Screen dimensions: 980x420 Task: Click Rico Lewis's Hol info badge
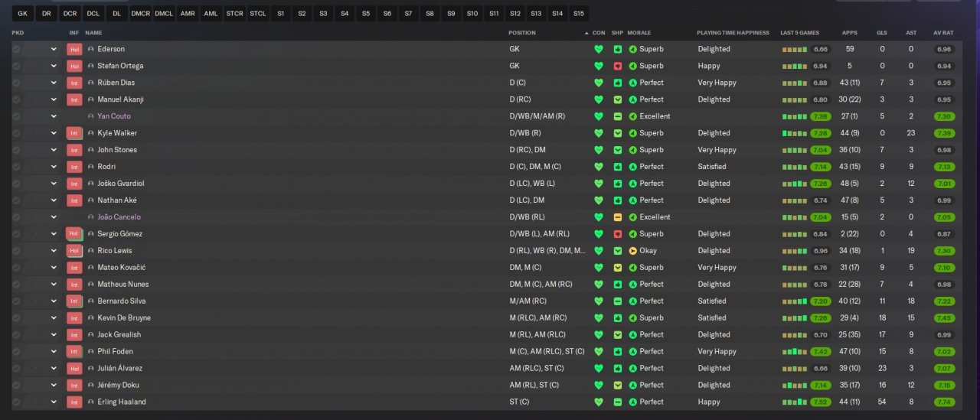pyautogui.click(x=74, y=251)
